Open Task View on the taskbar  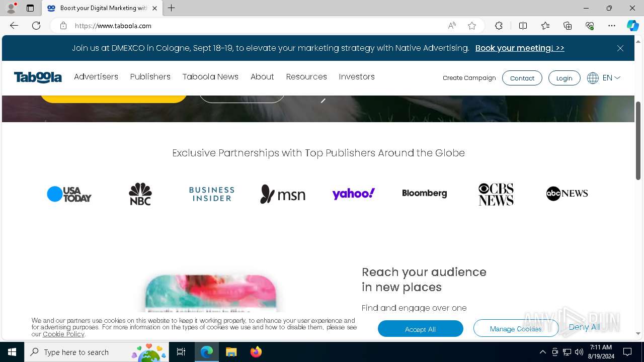[182, 352]
